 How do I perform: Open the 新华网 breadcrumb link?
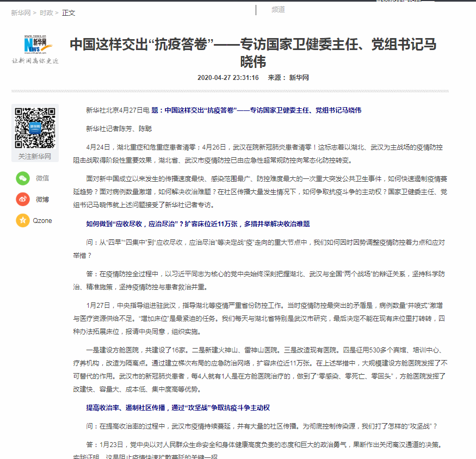tap(21, 13)
